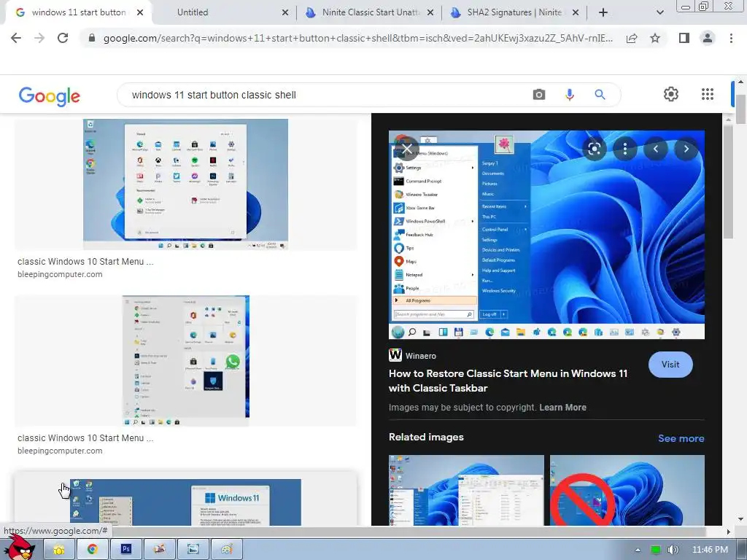Open Chrome three-dot menu

(x=731, y=38)
